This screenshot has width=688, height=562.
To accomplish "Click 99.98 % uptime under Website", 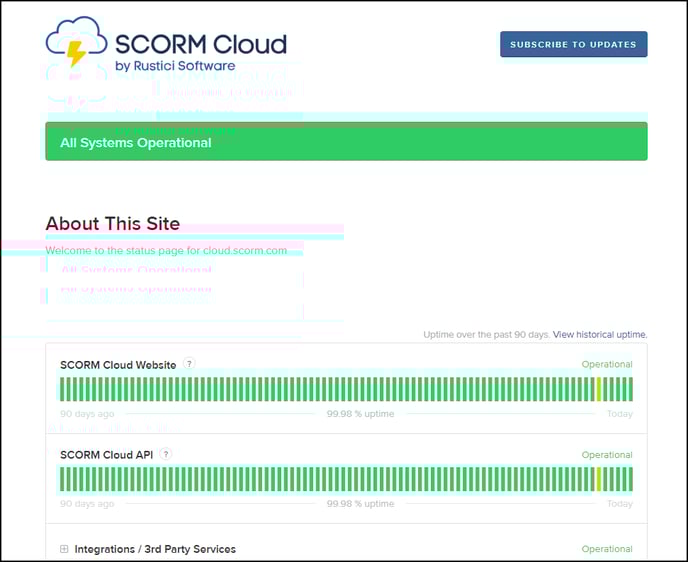I will click(360, 414).
